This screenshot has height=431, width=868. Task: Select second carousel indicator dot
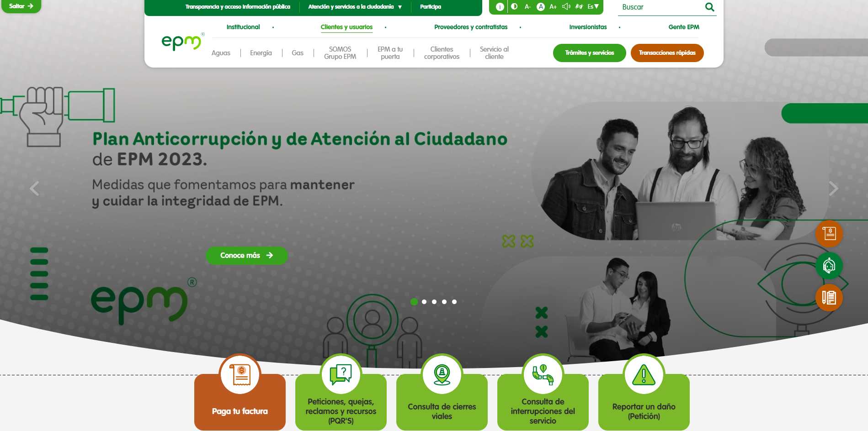(x=424, y=302)
